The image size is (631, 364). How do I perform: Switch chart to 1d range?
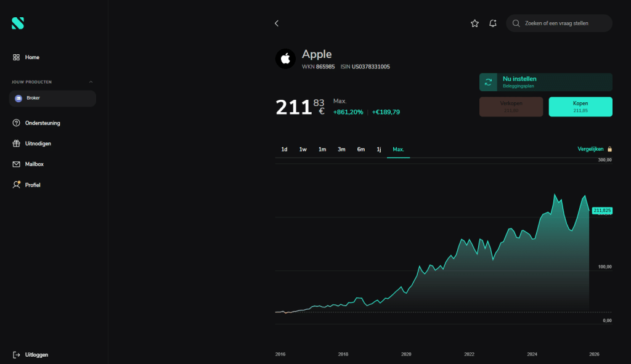(x=284, y=149)
